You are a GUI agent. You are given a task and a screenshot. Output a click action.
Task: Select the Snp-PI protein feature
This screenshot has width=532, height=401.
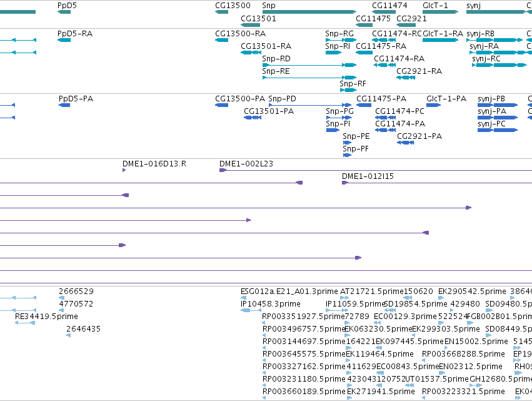(x=333, y=130)
